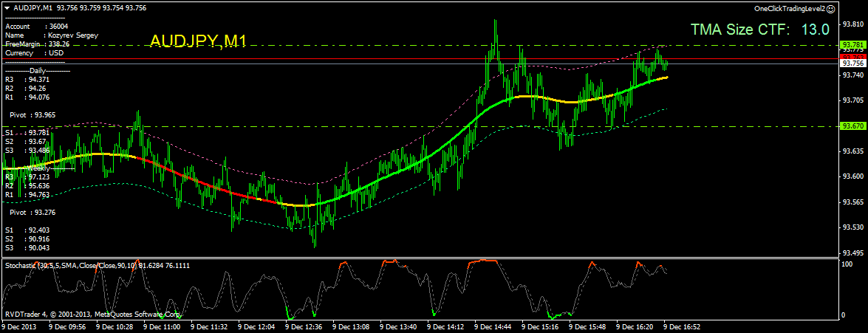
Task: Click the R3 : 94.371 daily level
Action: [x=27, y=80]
